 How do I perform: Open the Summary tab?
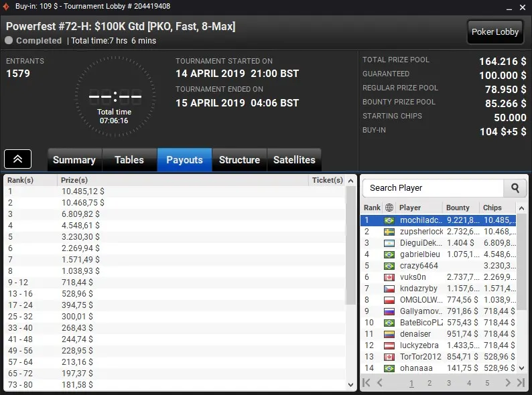(74, 160)
